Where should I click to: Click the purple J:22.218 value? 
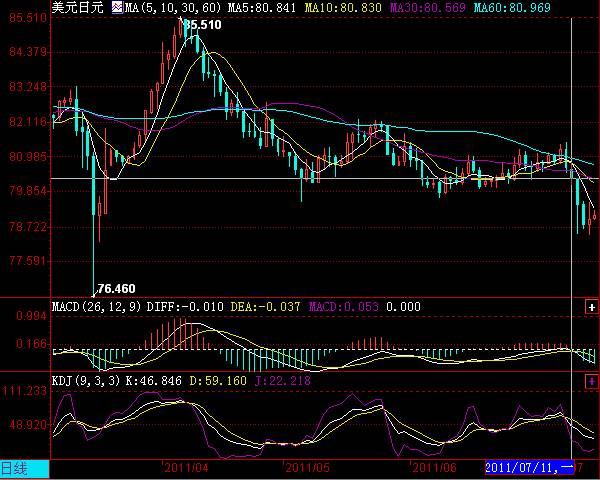coord(283,380)
